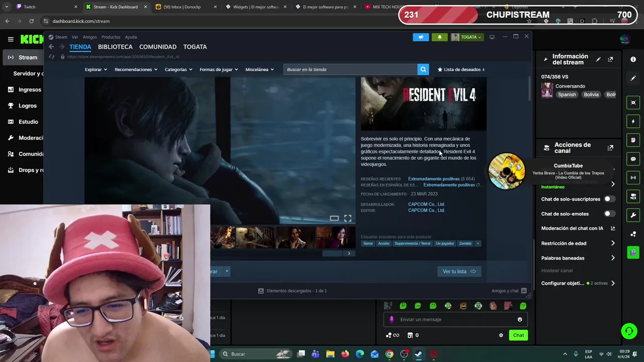Pop out Acciones de canal panel
Screen dimensions: 644x362
pyautogui.click(x=610, y=148)
